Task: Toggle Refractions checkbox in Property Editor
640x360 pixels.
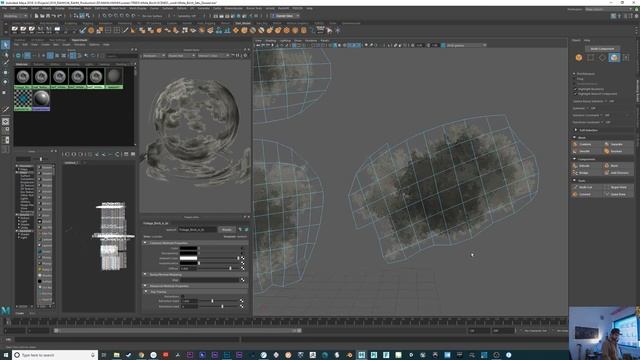Action: pyautogui.click(x=182, y=296)
